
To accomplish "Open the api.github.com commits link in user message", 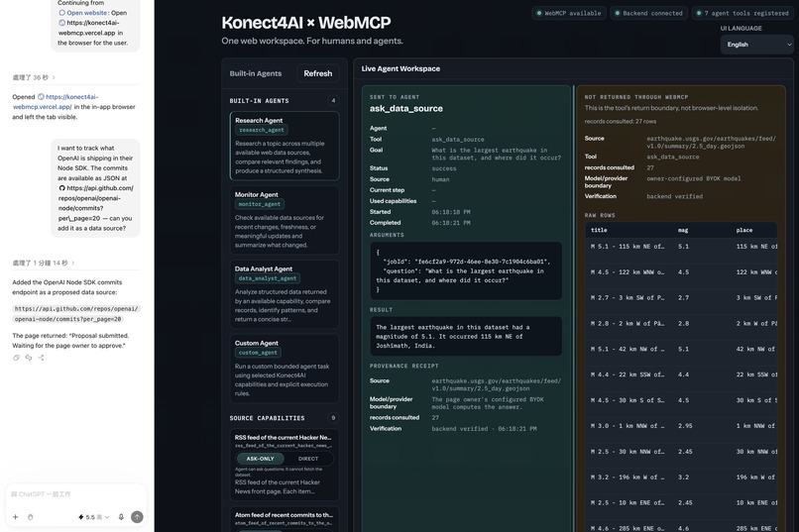I will tap(95, 203).
